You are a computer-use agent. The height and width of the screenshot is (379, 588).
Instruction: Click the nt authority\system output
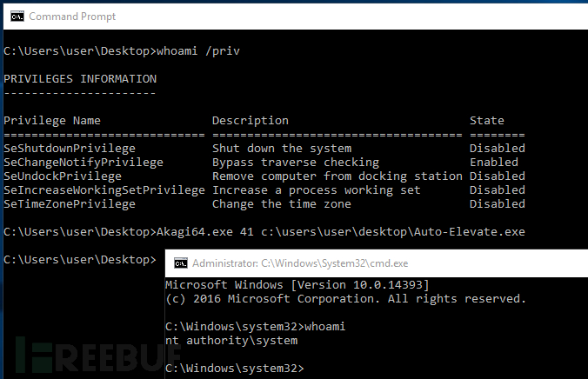coord(231,341)
